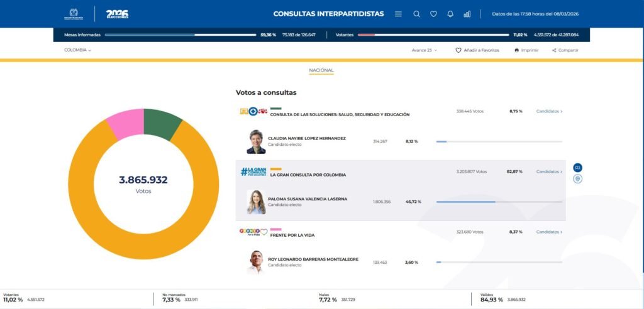The height and width of the screenshot is (309, 644).
Task: Click Añadir a Favoritos
Action: pos(477,50)
